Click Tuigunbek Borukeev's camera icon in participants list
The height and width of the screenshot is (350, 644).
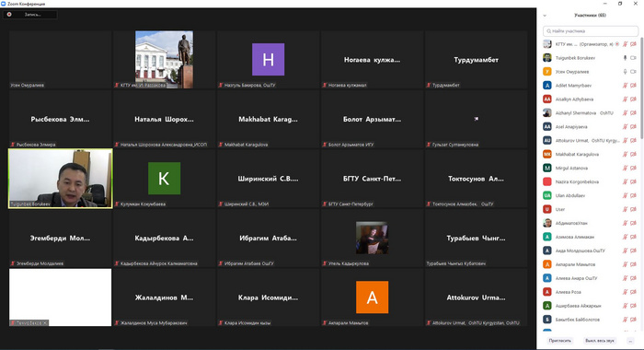point(633,58)
